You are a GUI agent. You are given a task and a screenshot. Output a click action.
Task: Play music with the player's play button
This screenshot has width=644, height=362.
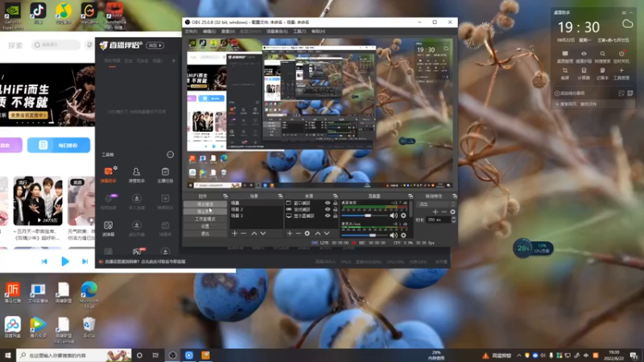click(x=65, y=261)
